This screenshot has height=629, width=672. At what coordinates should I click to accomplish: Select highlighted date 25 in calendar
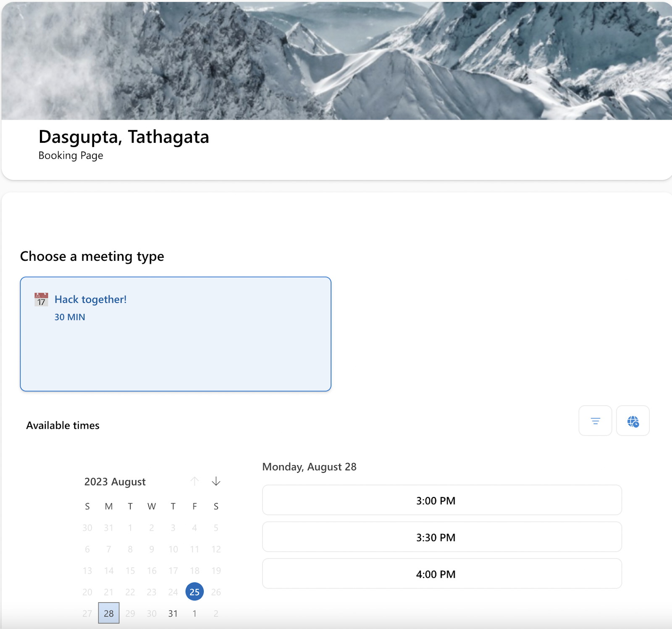tap(194, 592)
